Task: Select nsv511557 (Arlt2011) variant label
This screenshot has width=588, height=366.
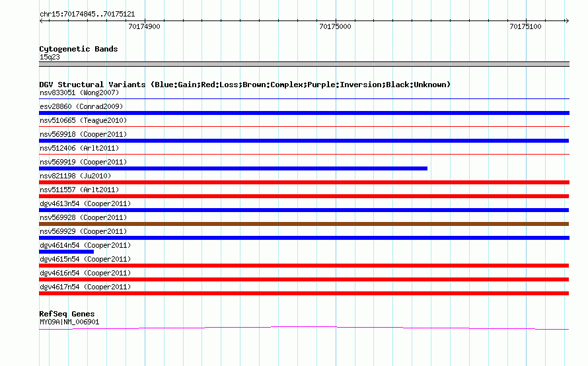Action: coord(79,190)
